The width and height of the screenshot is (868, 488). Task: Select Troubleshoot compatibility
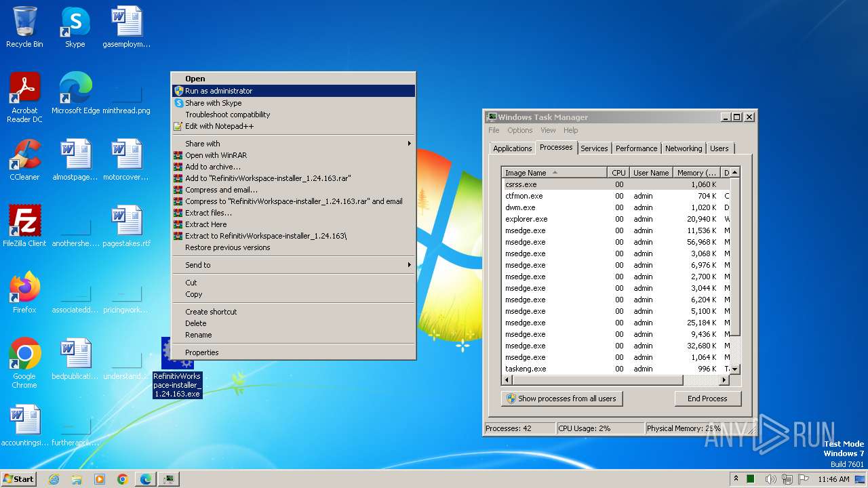293,115
